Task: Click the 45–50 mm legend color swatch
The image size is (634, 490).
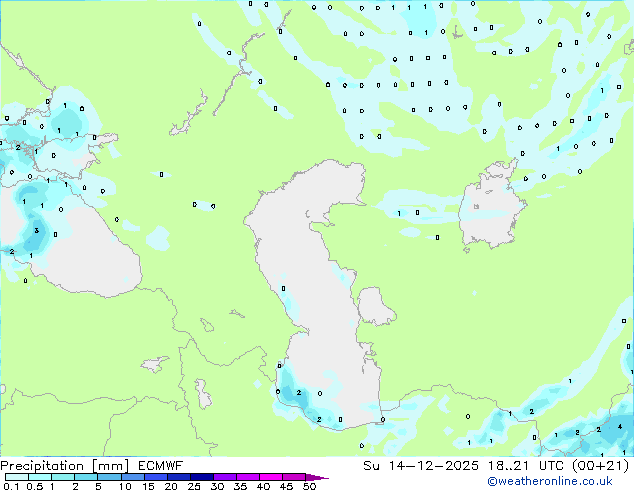Action: pyautogui.click(x=294, y=477)
